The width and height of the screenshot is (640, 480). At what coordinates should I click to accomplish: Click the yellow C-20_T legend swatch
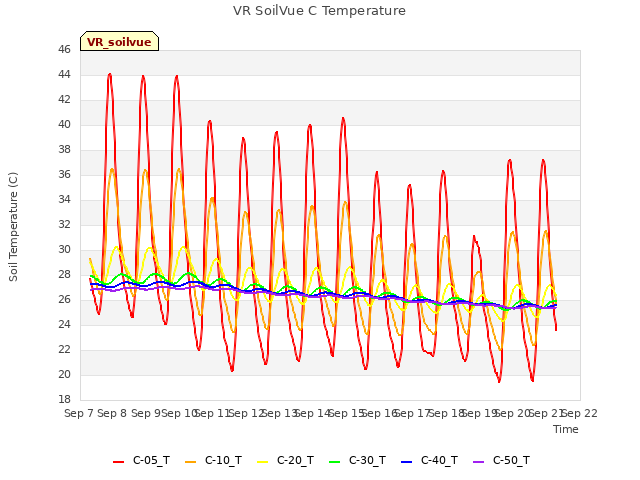[x=262, y=462]
